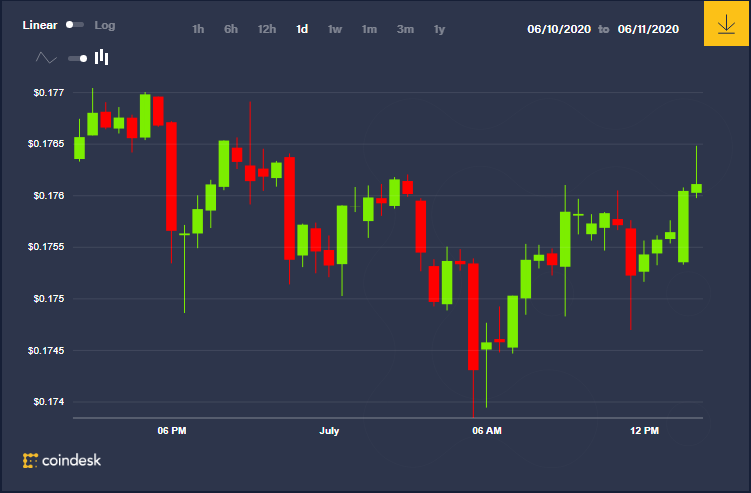The image size is (751, 493).
Task: Select the 1h time range
Action: click(x=198, y=29)
